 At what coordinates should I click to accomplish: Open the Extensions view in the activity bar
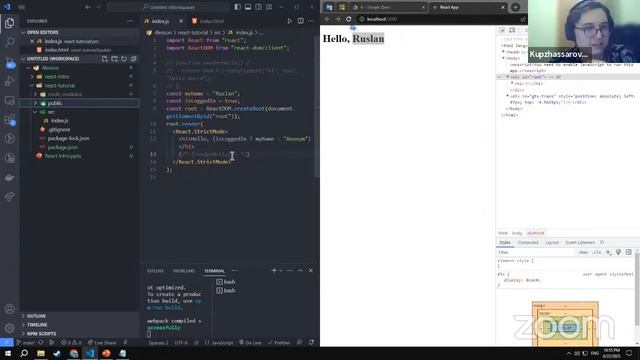tap(9, 120)
